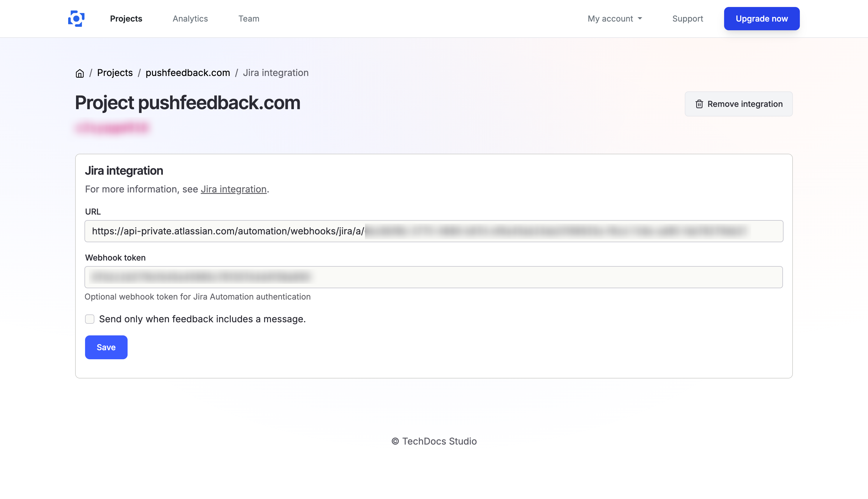868x499 pixels.
Task: Click the Optional webhook token helper text
Action: tap(197, 297)
